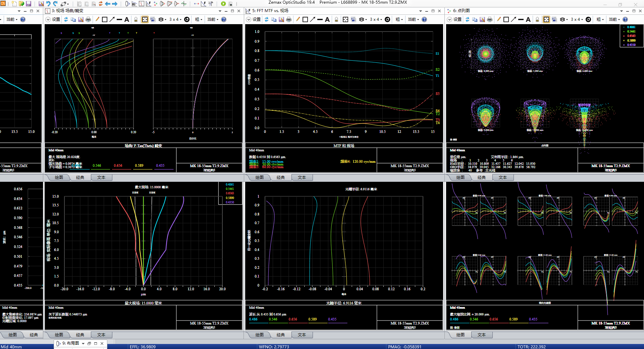Click the line draw tool in 点列图 window
The image size is (644, 349).
tap(521, 19)
